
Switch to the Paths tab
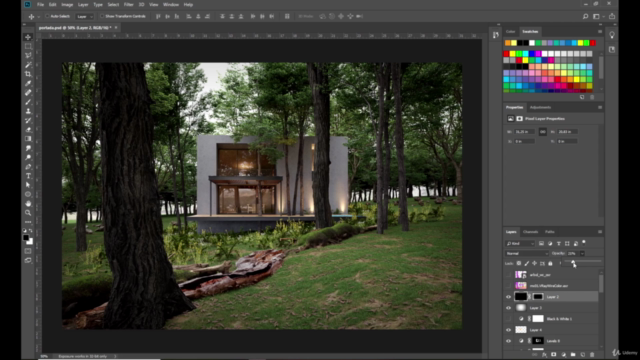point(550,232)
